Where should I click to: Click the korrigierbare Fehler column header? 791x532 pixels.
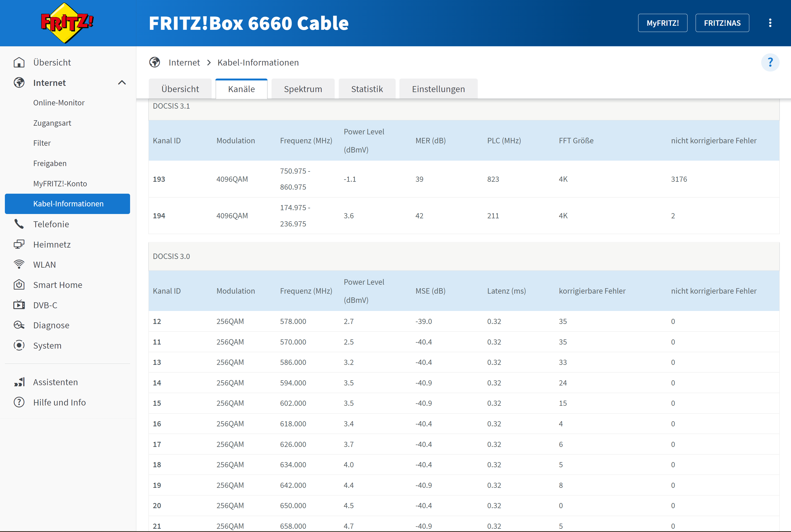592,291
